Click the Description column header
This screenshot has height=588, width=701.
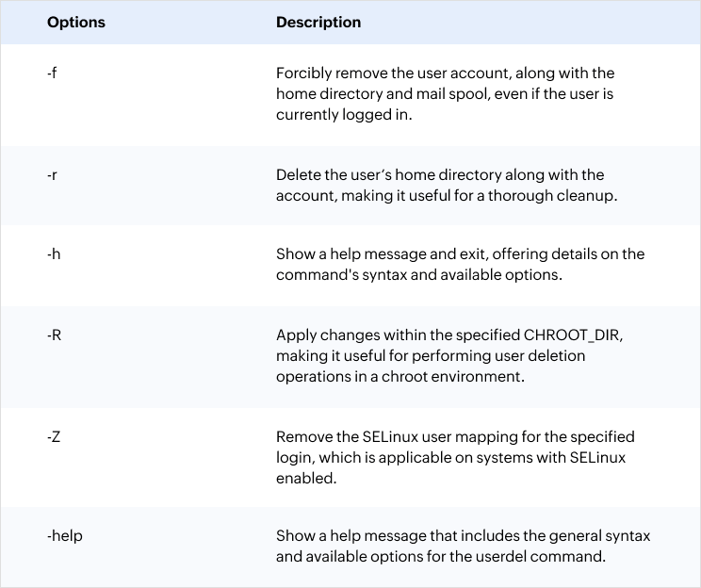(x=318, y=22)
